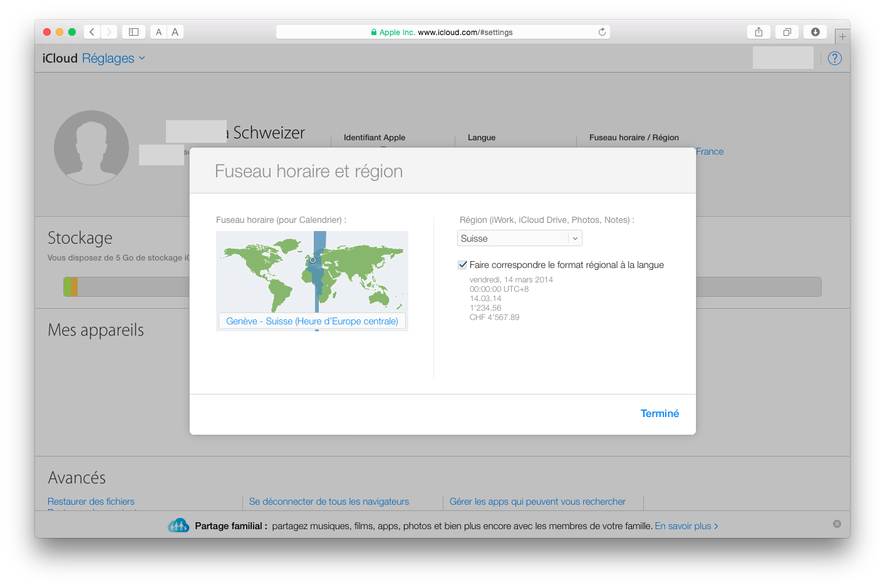Uncheck Faire correspondre le format régional

click(x=462, y=265)
